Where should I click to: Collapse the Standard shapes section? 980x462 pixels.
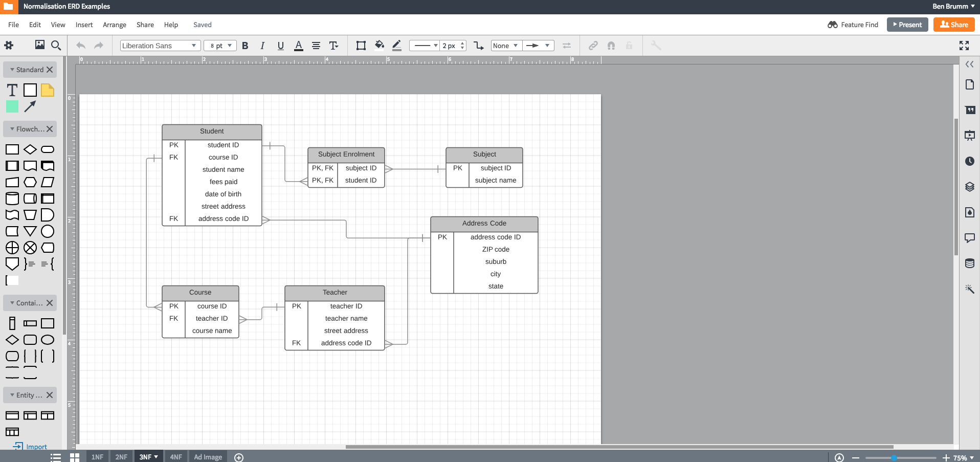[12, 70]
